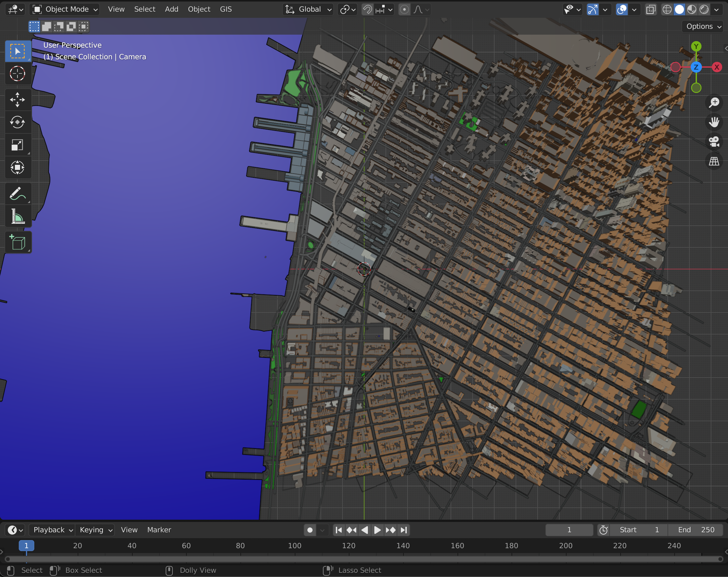Open the 3D viewport editor type dropdown
The height and width of the screenshot is (577, 728).
tap(15, 9)
